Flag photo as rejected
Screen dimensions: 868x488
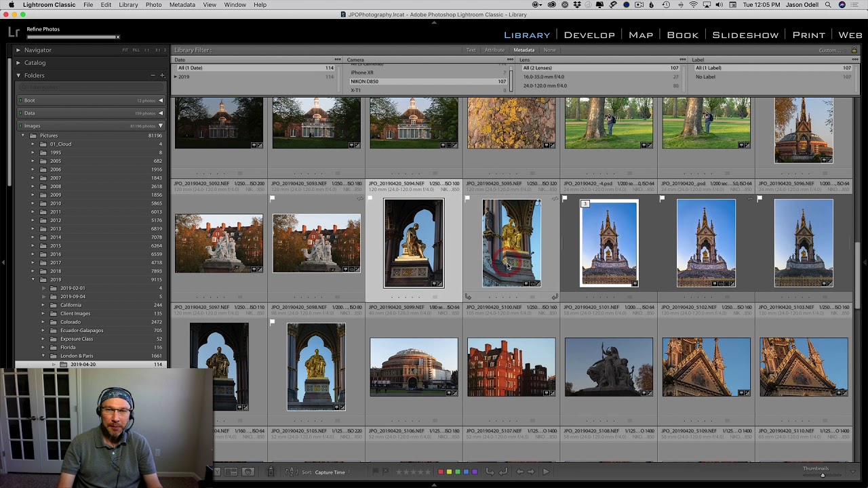(386, 472)
